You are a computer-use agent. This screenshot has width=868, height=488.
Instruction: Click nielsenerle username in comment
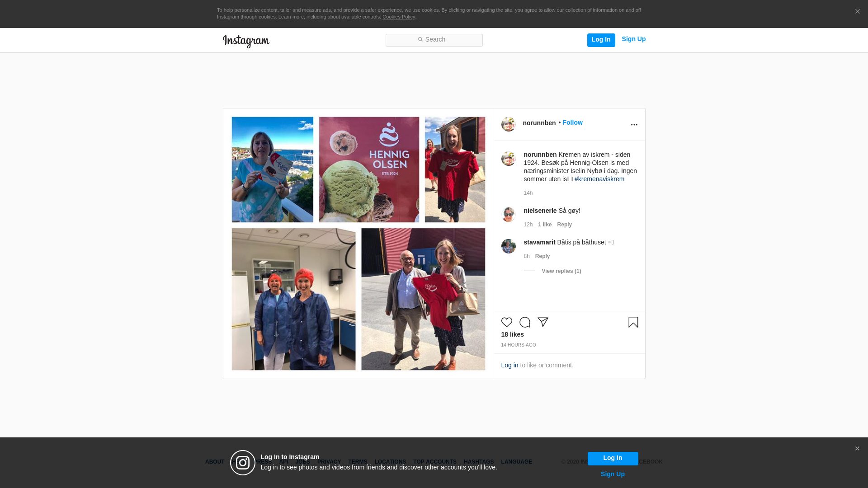[540, 211]
